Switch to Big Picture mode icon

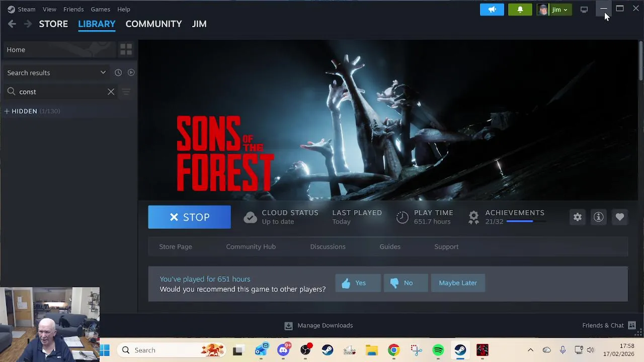(584, 10)
